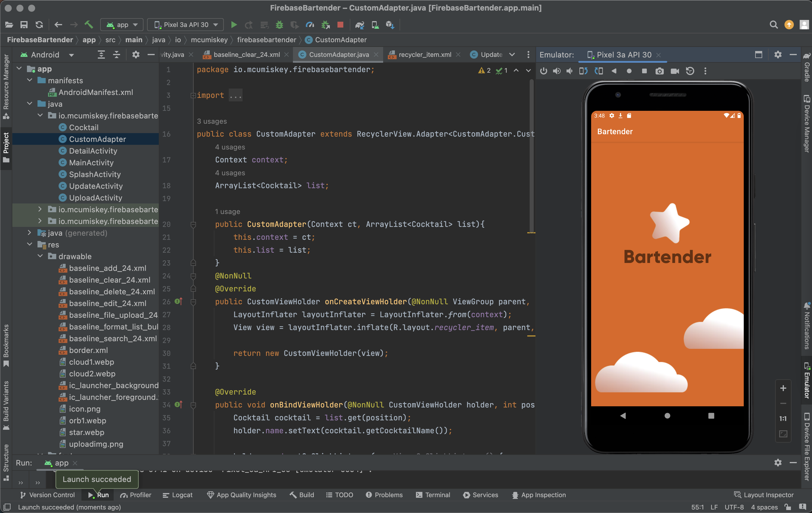Screen dimensions: 812x513
Task: Start emulator screen recording with the video icon
Action: coord(675,71)
